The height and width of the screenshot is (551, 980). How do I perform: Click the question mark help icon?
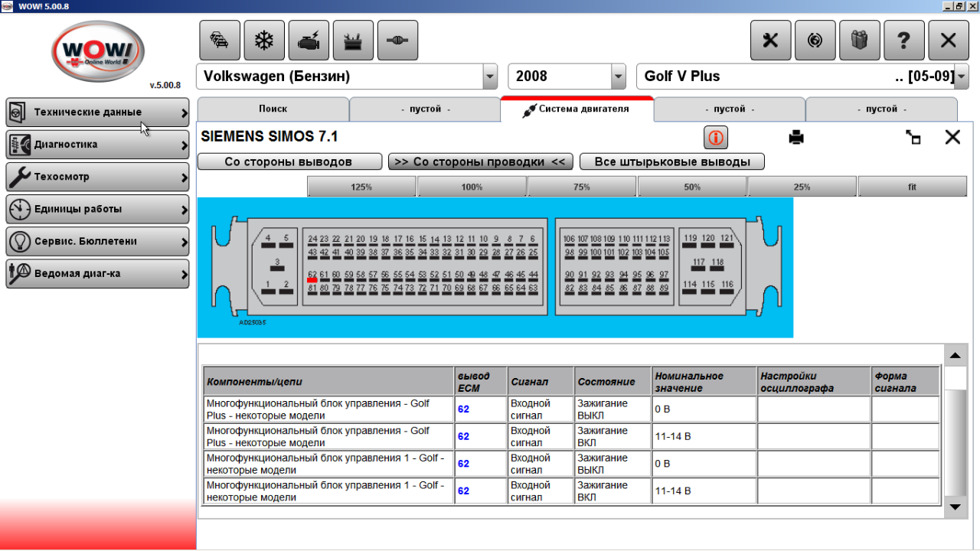(x=903, y=41)
